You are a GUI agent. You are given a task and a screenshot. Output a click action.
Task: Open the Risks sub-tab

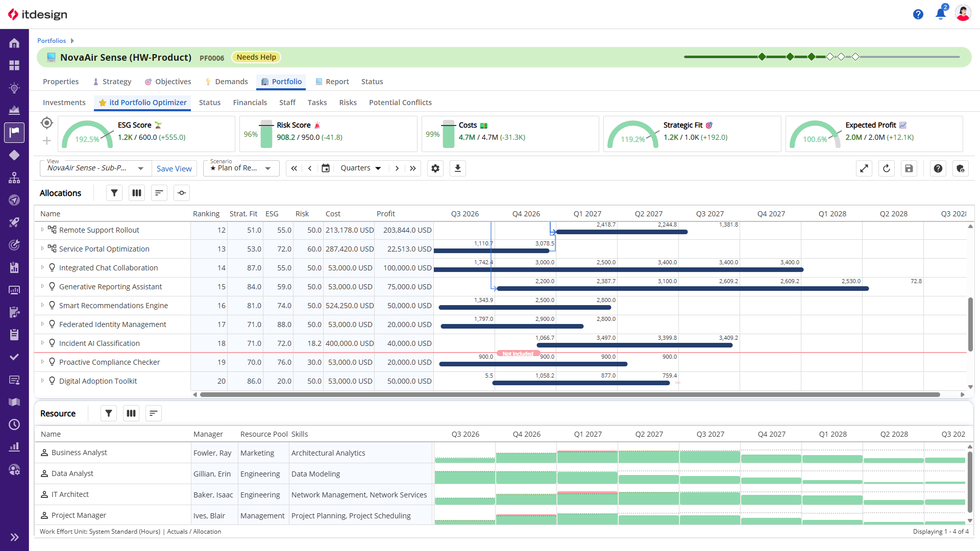(x=348, y=103)
